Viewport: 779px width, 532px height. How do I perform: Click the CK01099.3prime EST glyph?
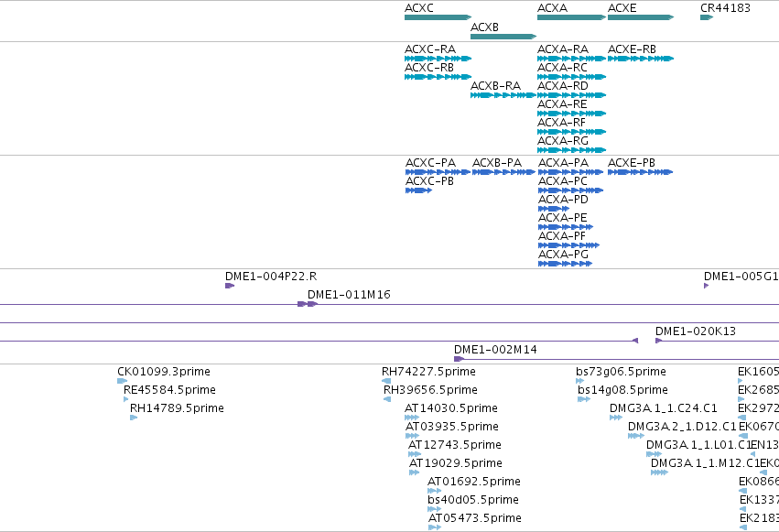coord(123,381)
